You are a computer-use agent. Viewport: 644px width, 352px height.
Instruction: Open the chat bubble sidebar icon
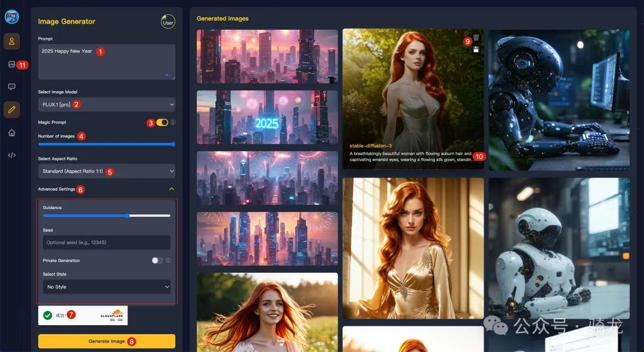[11, 87]
